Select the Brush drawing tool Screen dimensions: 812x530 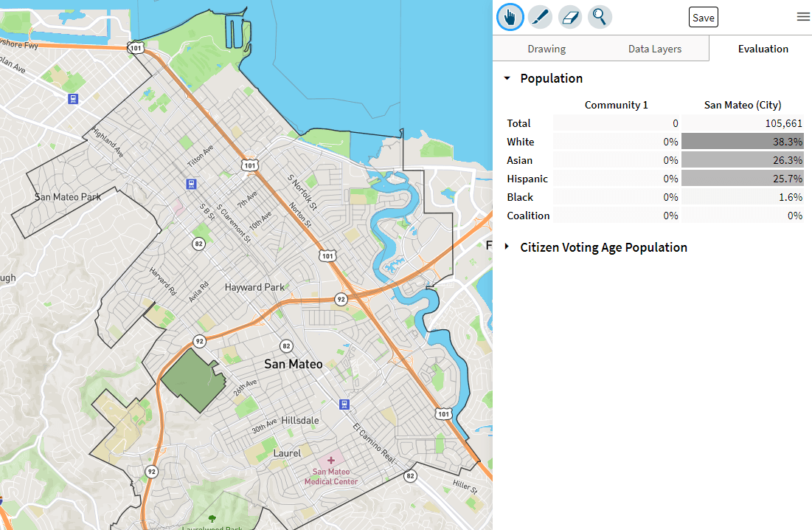[x=539, y=16]
